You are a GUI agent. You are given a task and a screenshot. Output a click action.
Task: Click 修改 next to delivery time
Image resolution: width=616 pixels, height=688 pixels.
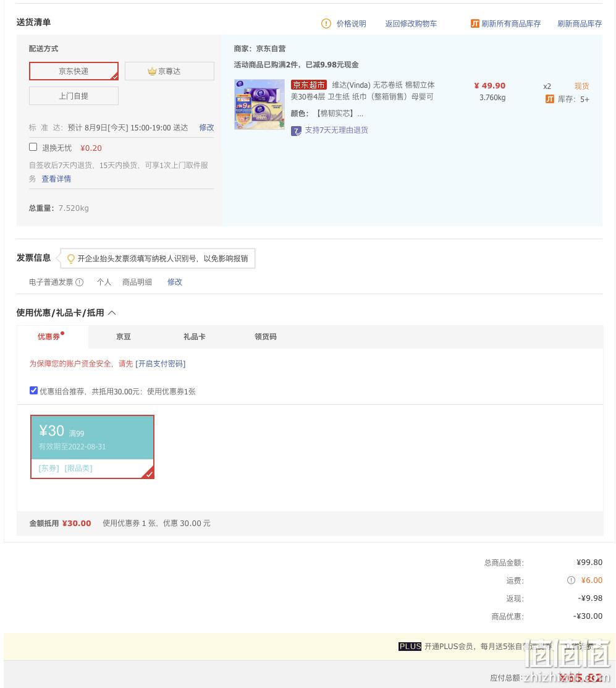[206, 127]
